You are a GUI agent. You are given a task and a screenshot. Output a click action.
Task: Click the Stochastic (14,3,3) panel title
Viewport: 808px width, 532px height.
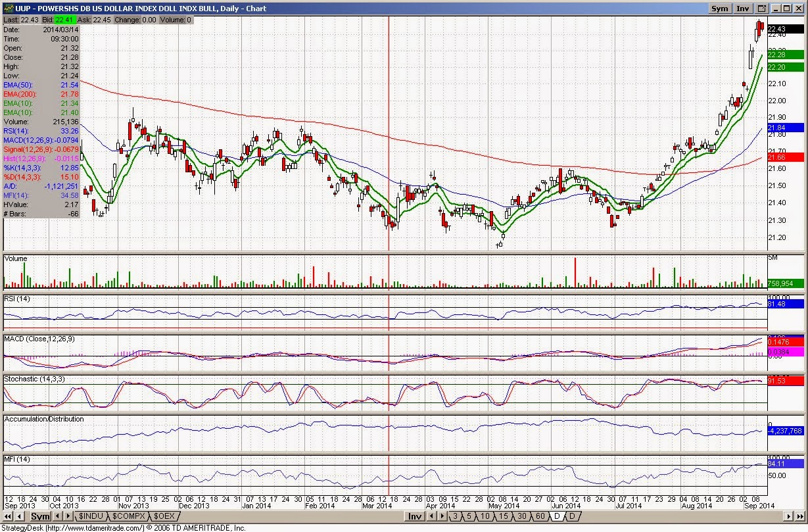pos(34,379)
